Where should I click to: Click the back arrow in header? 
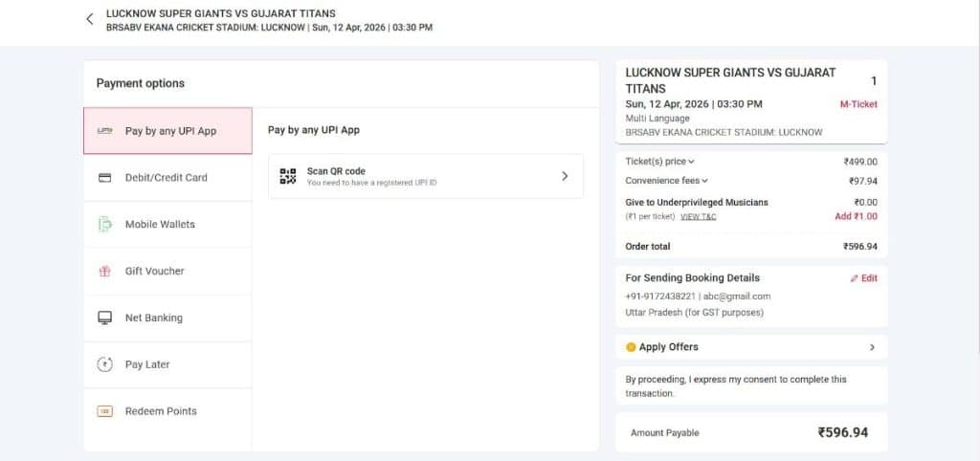90,19
